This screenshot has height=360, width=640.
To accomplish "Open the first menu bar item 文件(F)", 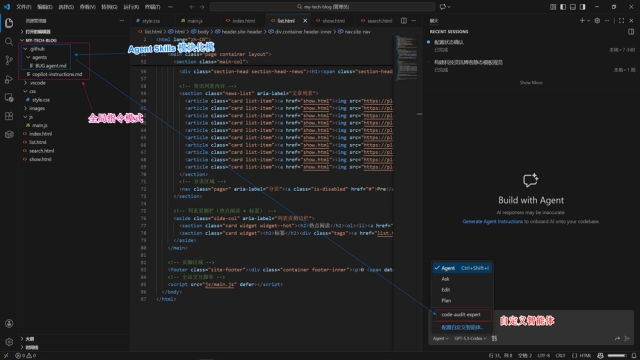I will click(24, 7).
